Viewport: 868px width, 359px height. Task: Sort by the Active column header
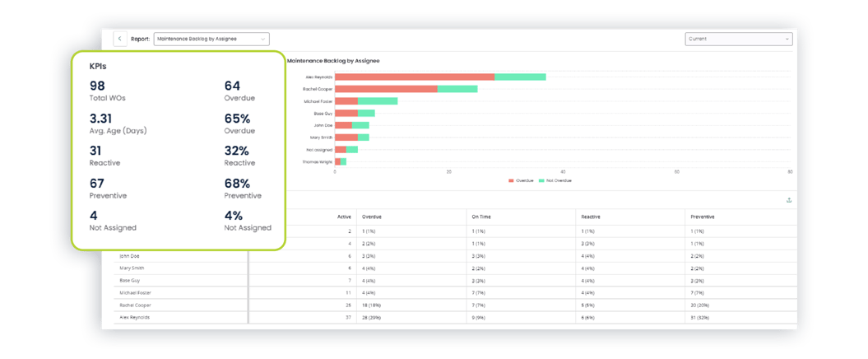[x=344, y=217]
